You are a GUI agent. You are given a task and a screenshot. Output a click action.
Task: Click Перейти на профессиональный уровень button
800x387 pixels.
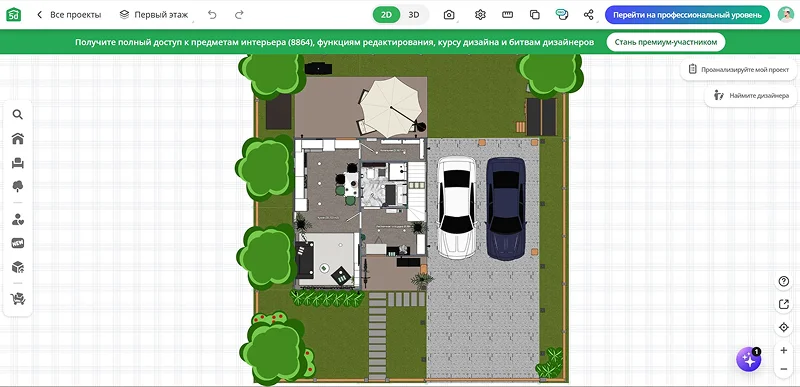(x=687, y=15)
